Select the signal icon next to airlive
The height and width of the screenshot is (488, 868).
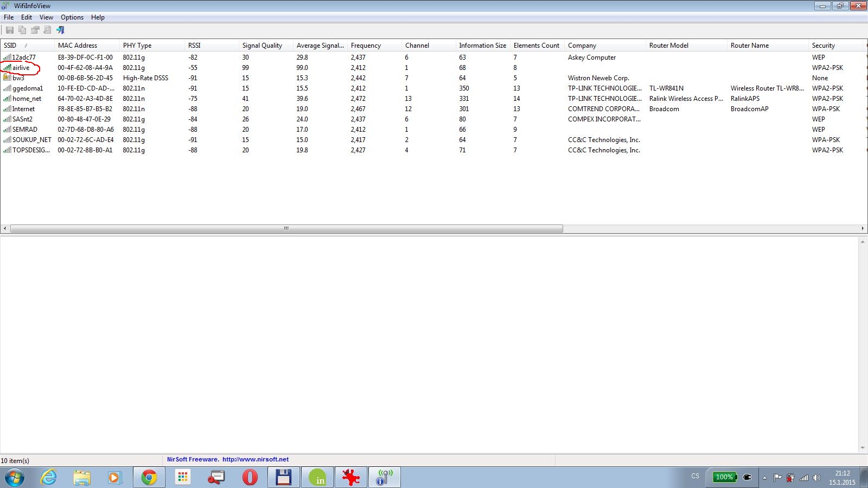point(7,67)
